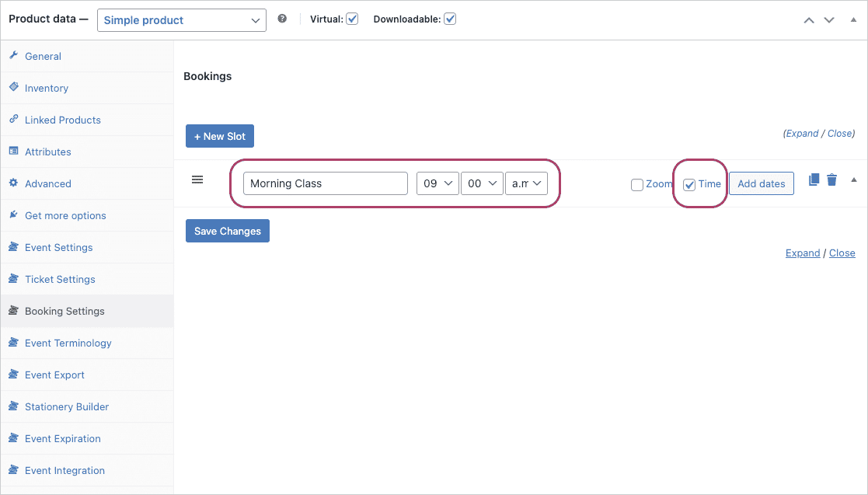Screen dimensions: 868x495
Task: Open the Simple product type dropdown
Action: 181,19
